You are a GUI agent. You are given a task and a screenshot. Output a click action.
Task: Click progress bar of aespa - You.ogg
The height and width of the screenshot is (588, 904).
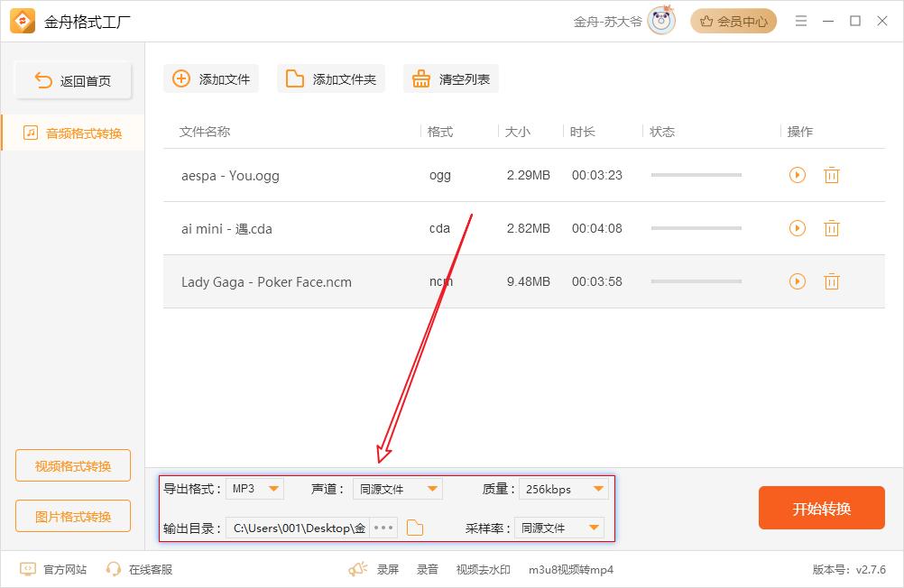[696, 175]
